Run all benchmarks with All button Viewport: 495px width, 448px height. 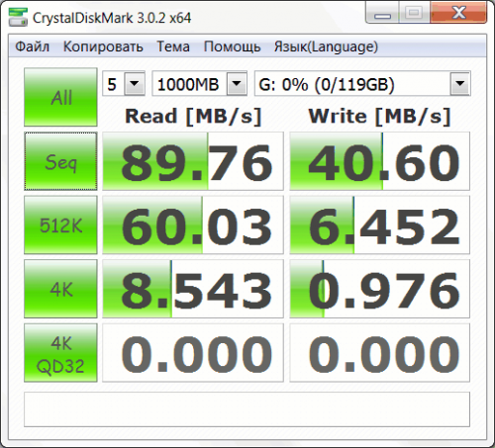60,97
